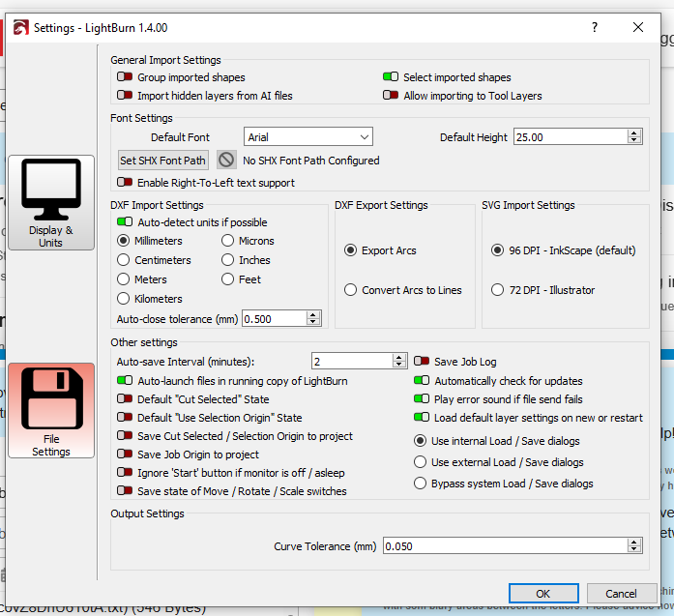Choose Bypass system Load / Save dialogs

tap(421, 484)
